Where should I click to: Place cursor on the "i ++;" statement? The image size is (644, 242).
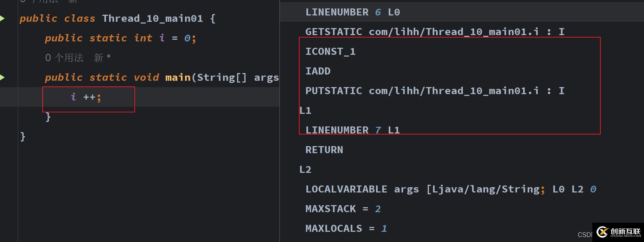pyautogui.click(x=86, y=97)
